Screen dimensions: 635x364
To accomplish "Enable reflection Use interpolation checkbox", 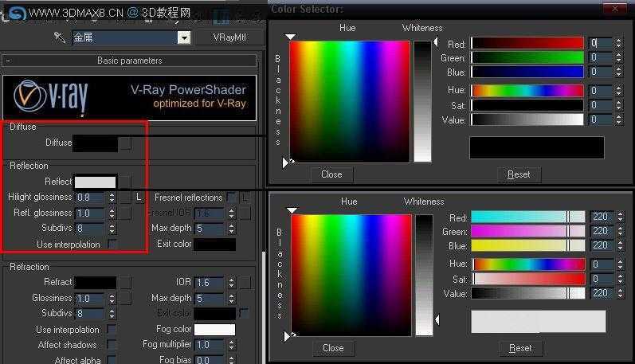I will tap(112, 245).
